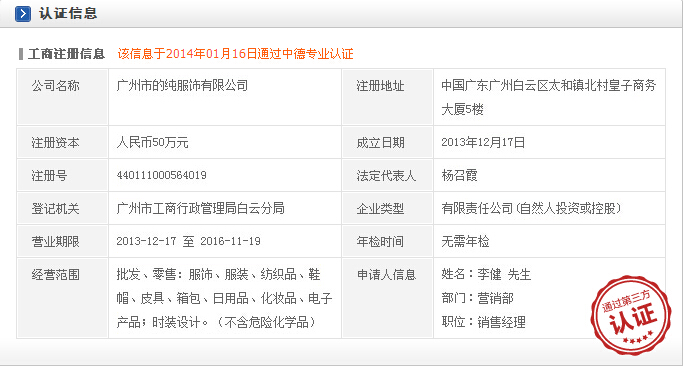The image size is (684, 366).
Task: Select the business scope text starting 批发、零售
Action: click(224, 298)
